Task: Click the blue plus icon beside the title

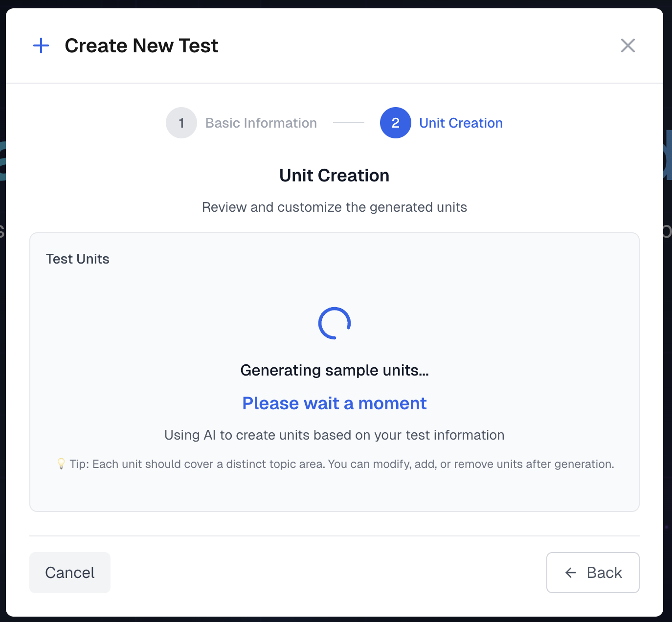Action: [x=41, y=46]
